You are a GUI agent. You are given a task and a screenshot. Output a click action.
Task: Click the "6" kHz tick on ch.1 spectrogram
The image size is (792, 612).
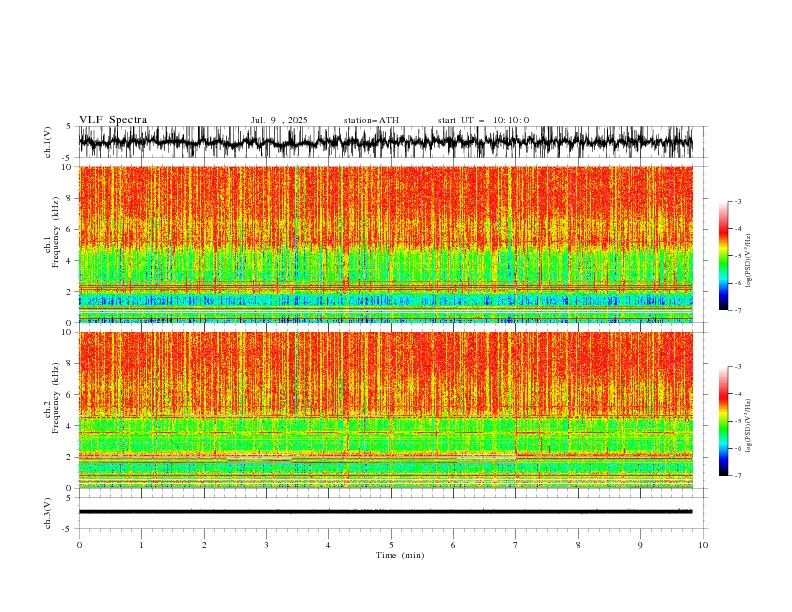coord(70,229)
